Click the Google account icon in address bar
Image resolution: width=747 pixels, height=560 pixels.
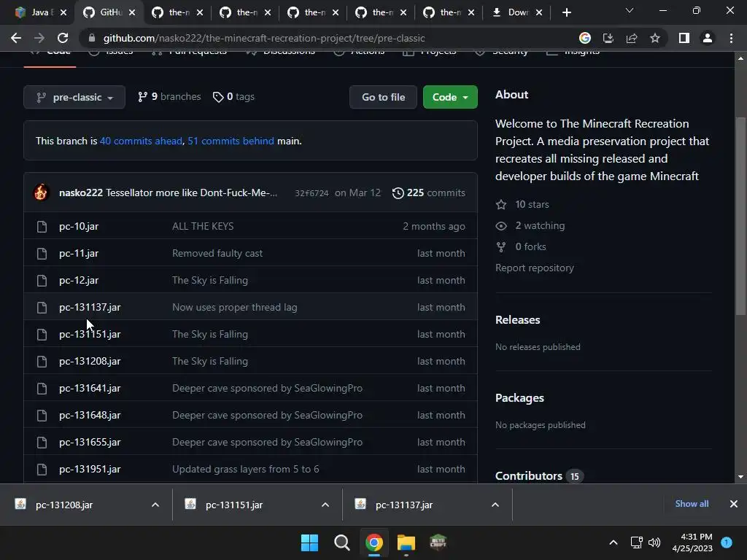[585, 38]
